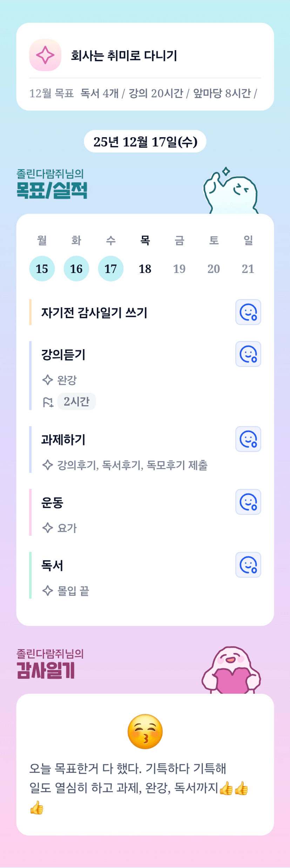This screenshot has height=868, width=290.
Task: Click the pink sparkle star icon
Action: click(x=45, y=55)
